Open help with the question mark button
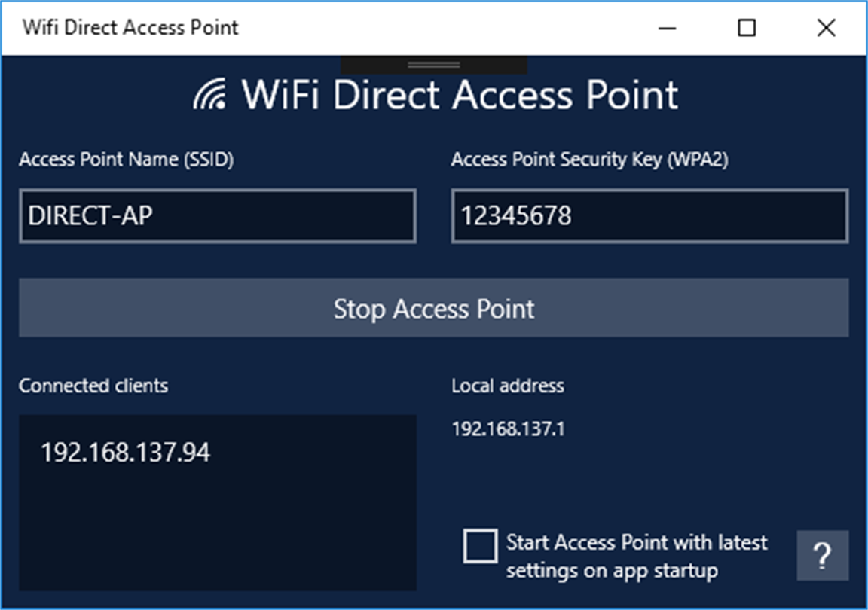868x610 pixels. coord(822,556)
